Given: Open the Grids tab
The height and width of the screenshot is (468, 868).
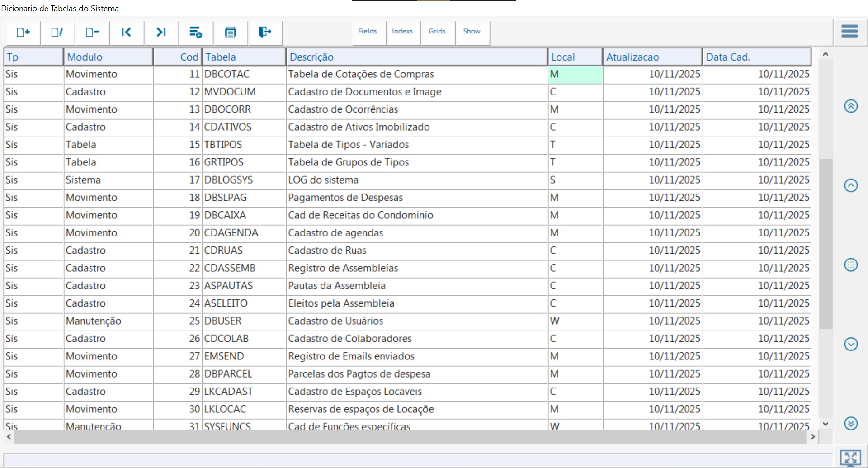Looking at the screenshot, I should [437, 32].
